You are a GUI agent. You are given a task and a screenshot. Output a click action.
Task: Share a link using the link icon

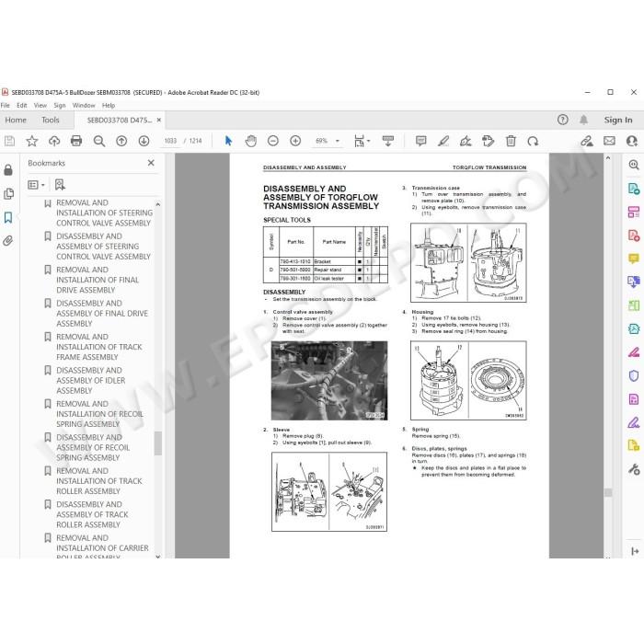coord(587,142)
